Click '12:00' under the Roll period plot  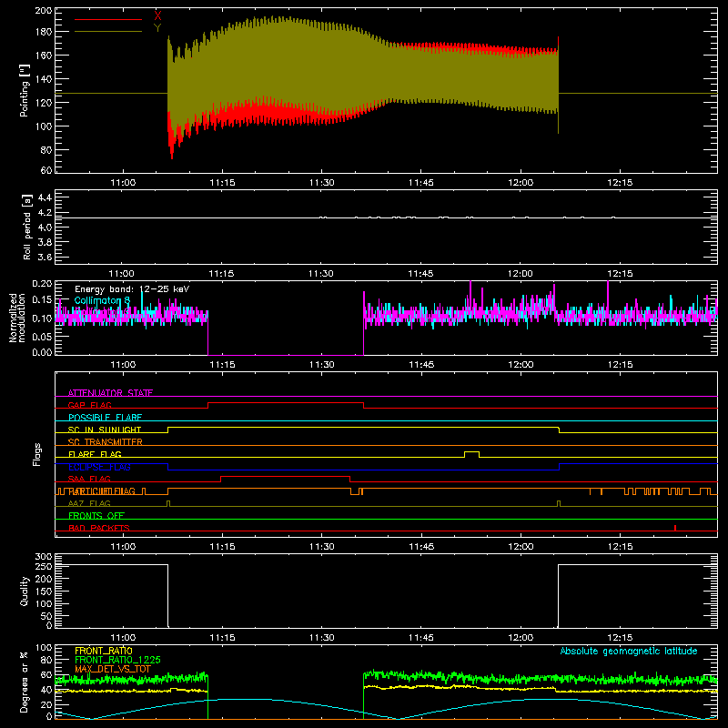520,274
